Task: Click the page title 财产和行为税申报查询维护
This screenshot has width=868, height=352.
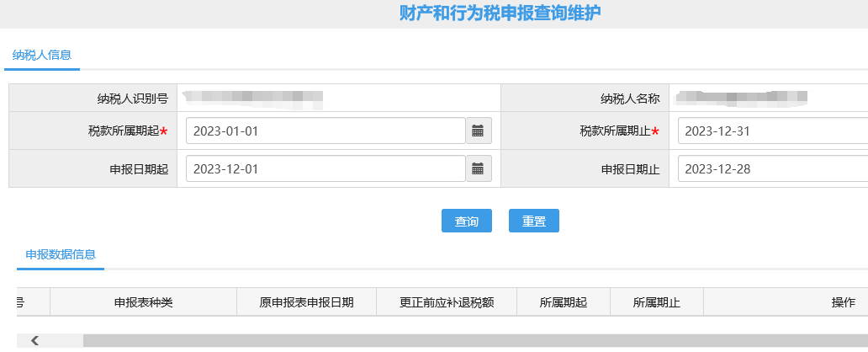Action: click(x=500, y=13)
